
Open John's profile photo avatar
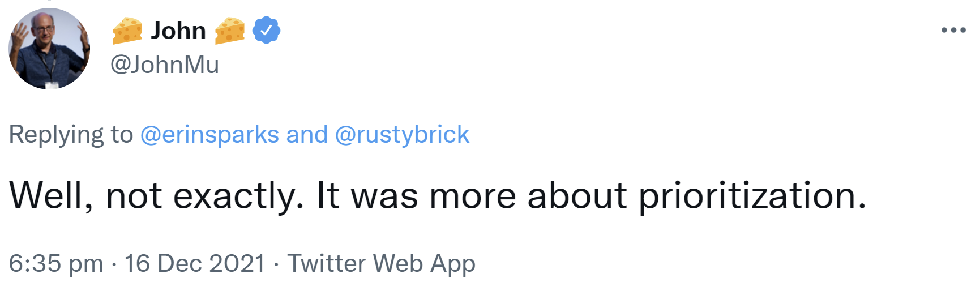(49, 49)
